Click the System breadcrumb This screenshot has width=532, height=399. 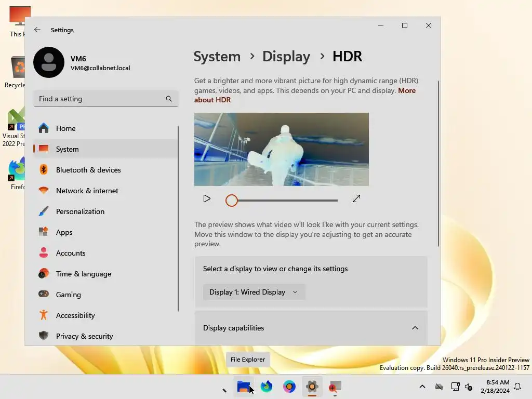point(217,56)
